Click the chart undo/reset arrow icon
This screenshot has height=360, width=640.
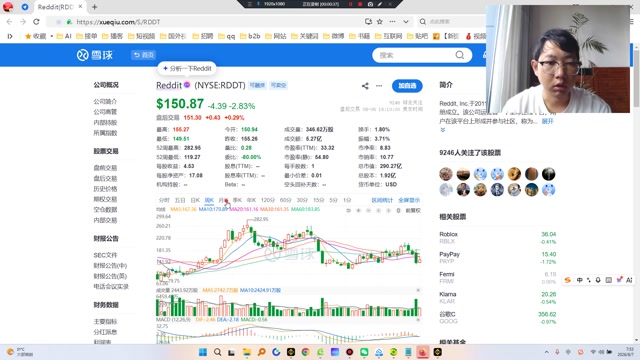(348, 211)
